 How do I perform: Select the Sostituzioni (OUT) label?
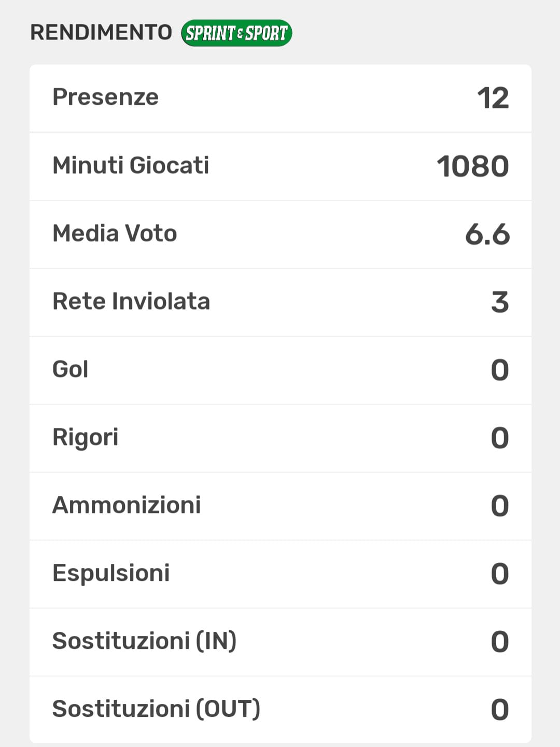point(156,709)
